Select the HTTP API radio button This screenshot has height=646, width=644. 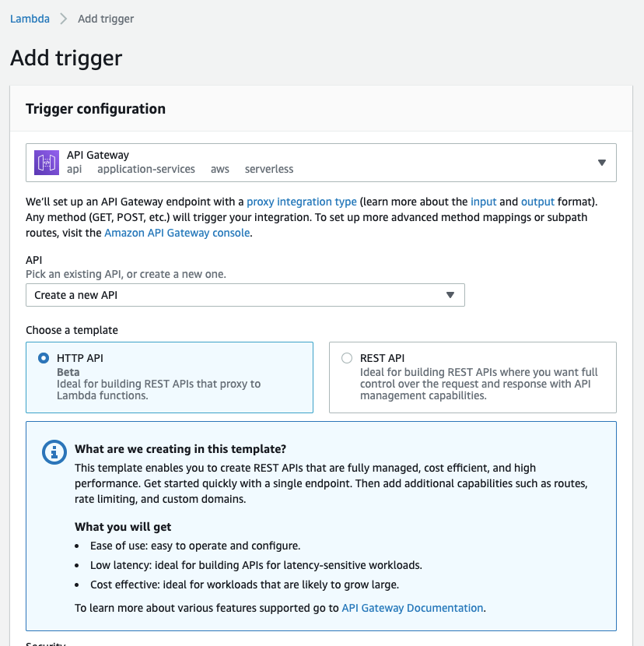[x=44, y=358]
